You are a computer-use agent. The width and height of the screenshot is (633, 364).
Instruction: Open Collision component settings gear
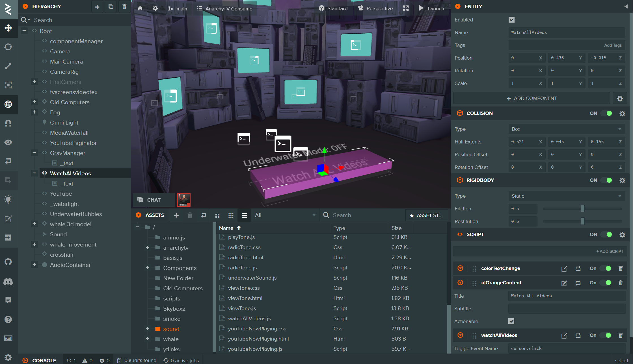[622, 113]
